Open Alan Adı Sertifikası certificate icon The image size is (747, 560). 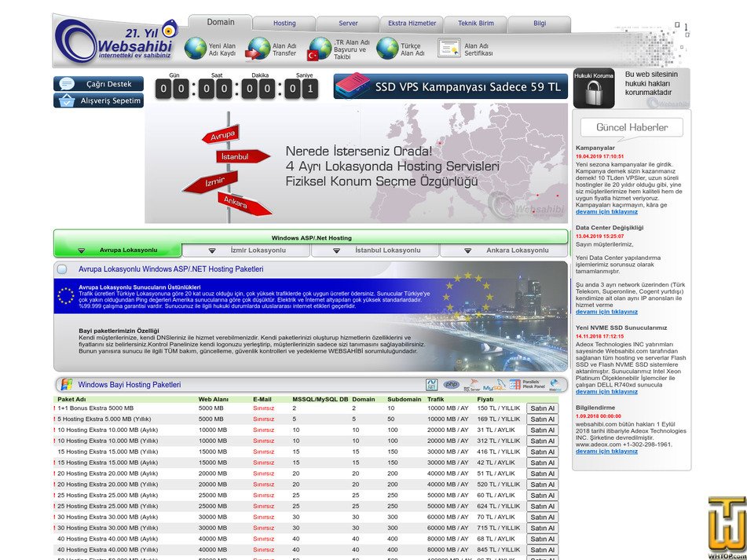point(449,48)
